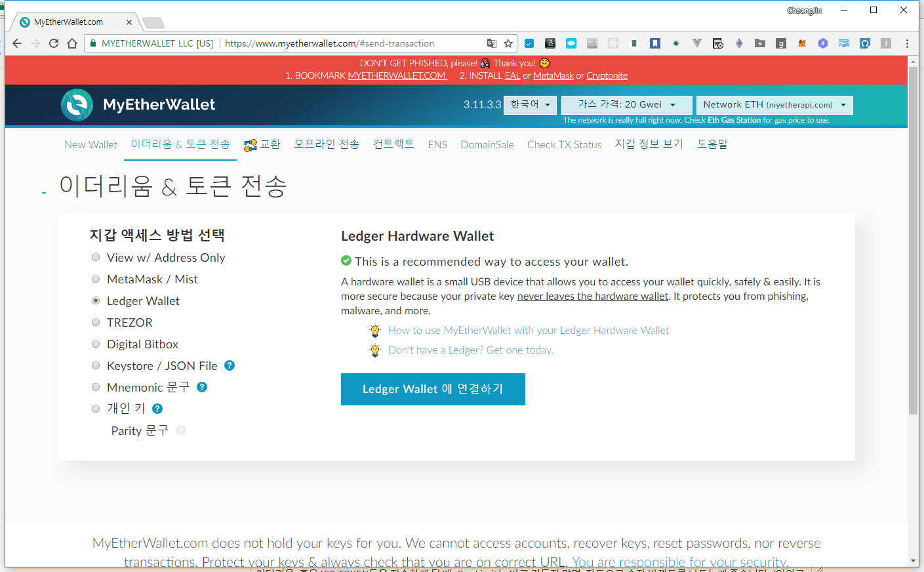Open the React DevTools extension icon
This screenshot has height=572, width=924.
(x=613, y=43)
